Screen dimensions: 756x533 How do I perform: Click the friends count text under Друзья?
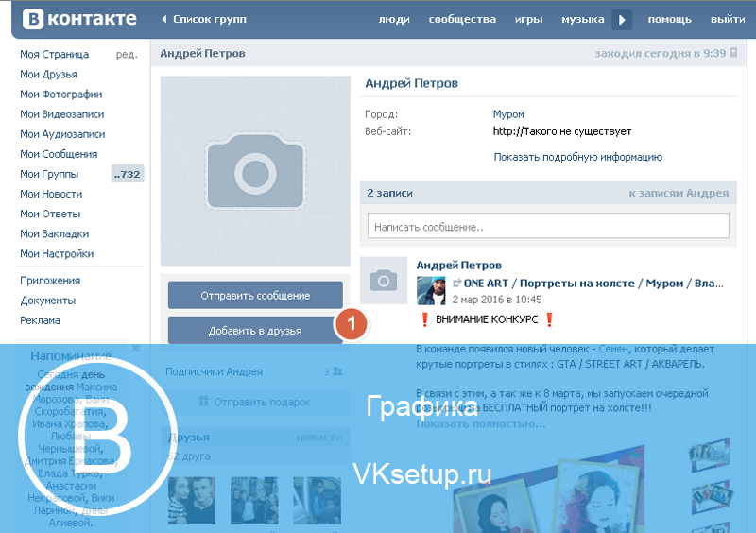tap(188, 456)
